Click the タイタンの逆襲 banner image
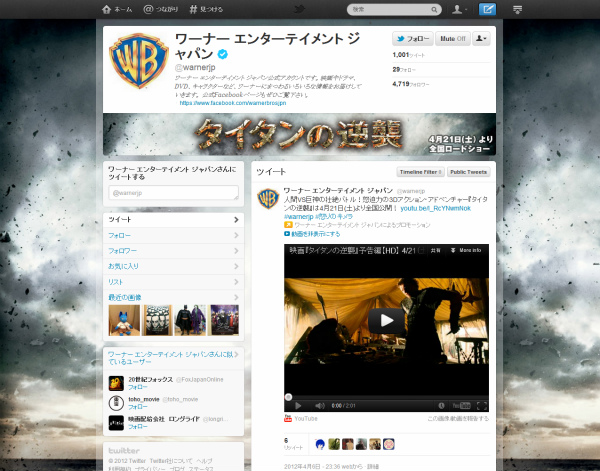Viewport: 600px width, 471px height. (299, 134)
